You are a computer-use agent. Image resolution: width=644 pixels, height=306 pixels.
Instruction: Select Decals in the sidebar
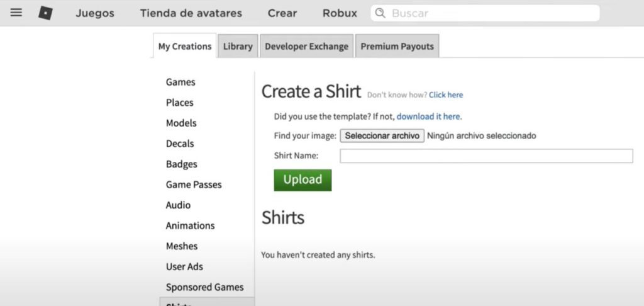pos(180,144)
